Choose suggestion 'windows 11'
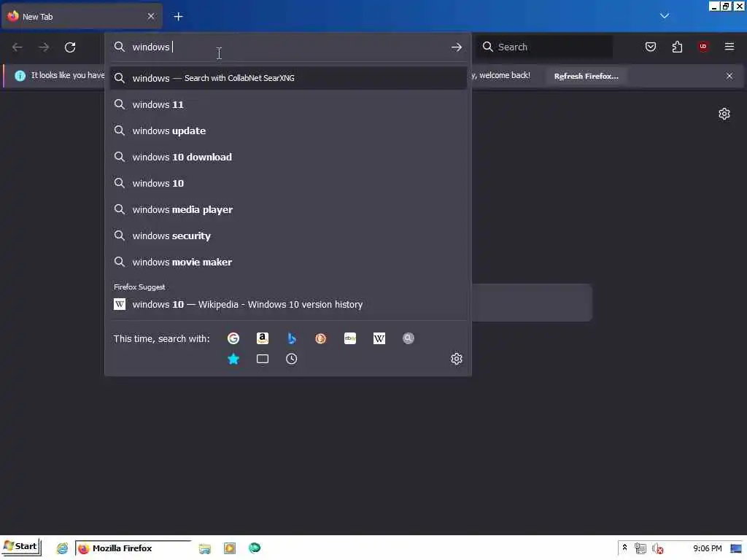Screen dimensions: 747x560 click(x=288, y=105)
